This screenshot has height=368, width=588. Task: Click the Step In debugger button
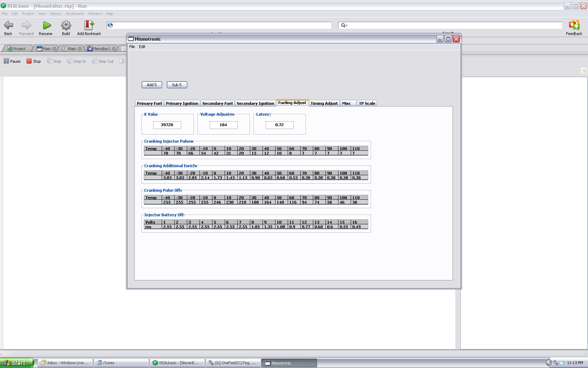coord(76,61)
